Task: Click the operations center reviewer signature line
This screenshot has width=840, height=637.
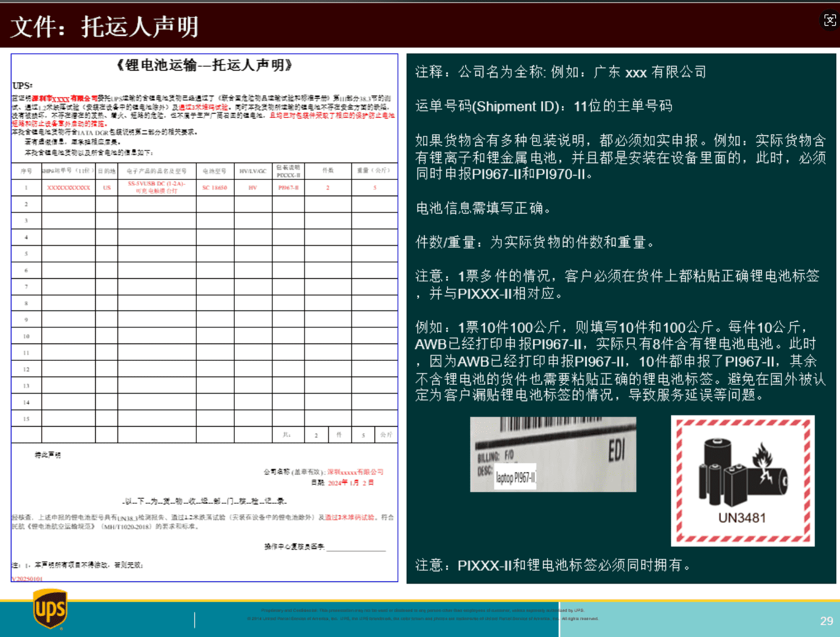Action: click(356, 547)
